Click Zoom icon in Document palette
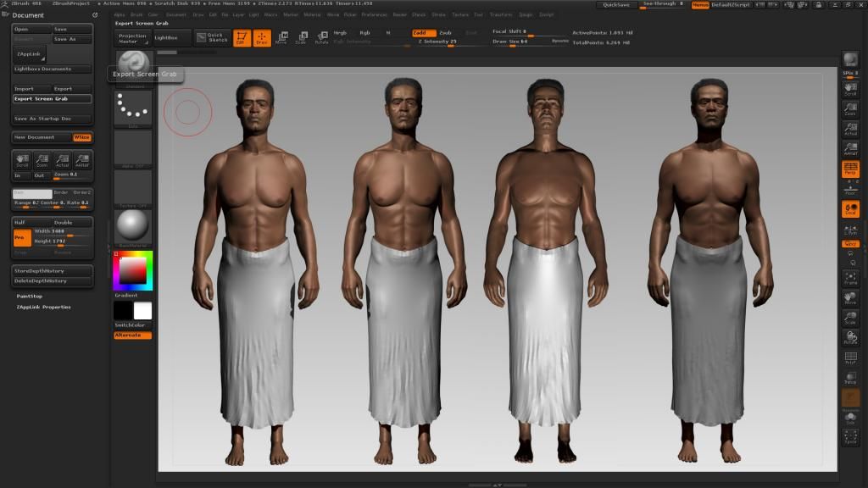This screenshot has width=868, height=488. pyautogui.click(x=42, y=160)
